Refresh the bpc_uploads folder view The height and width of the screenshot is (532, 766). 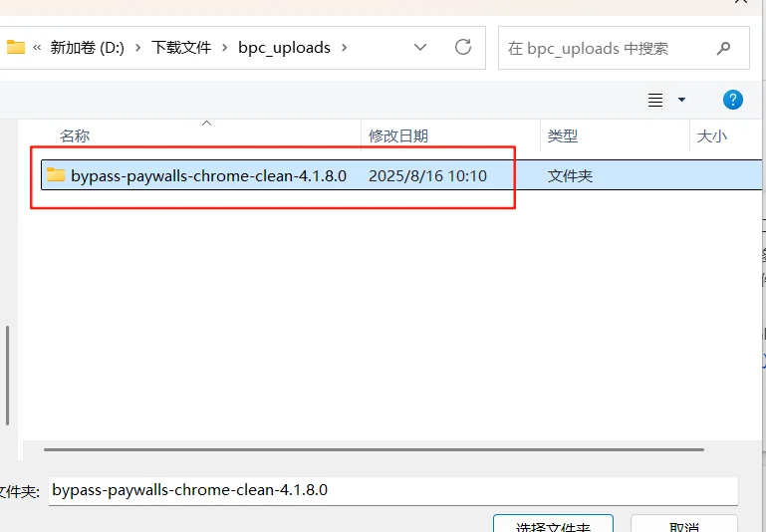(462, 47)
